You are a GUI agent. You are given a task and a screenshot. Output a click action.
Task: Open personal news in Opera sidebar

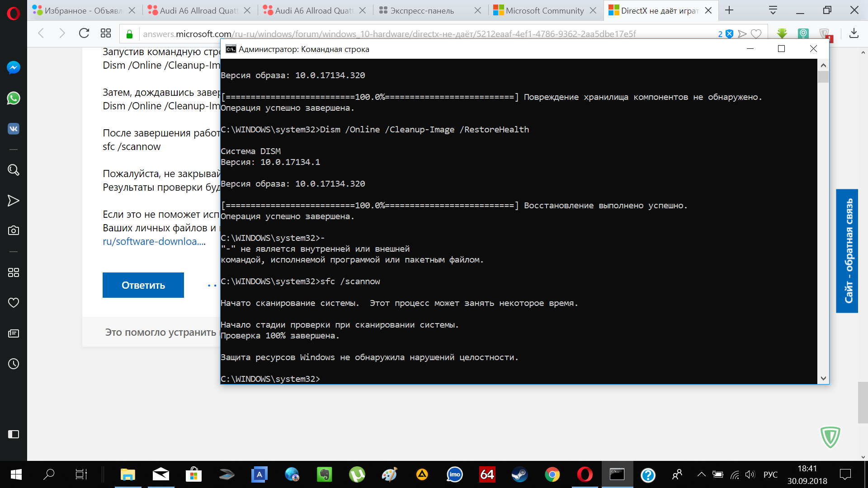14,333
